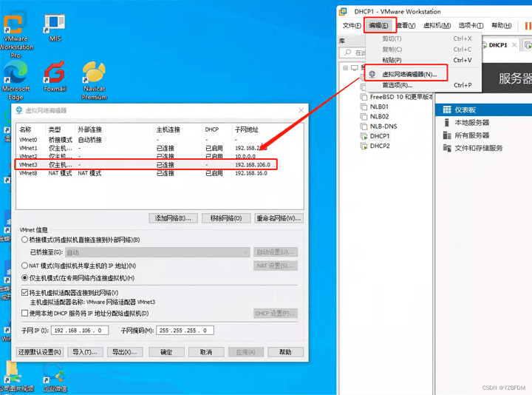Image resolution: width=532 pixels, height=395 pixels.
Task: Click 添加网络(E)... button
Action: tap(173, 218)
